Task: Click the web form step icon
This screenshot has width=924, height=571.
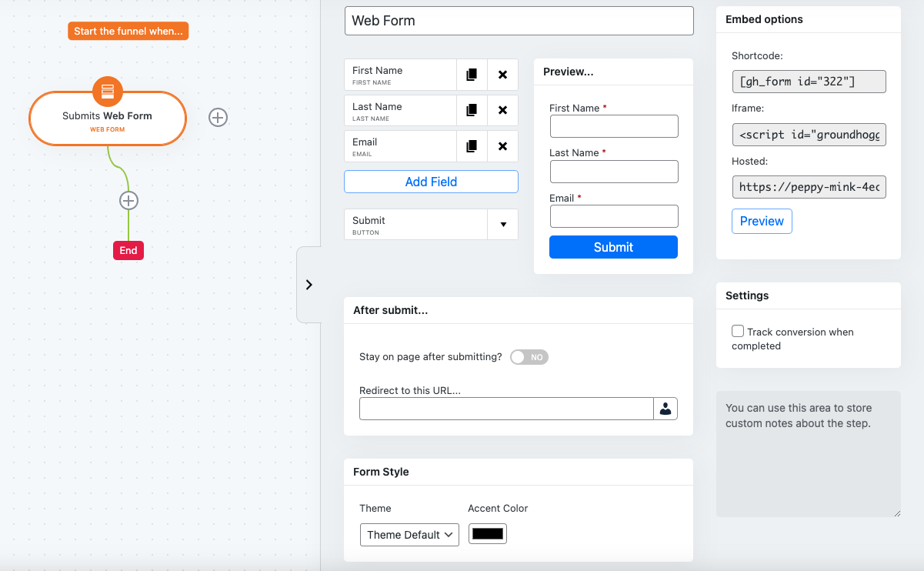Action: coord(108,92)
